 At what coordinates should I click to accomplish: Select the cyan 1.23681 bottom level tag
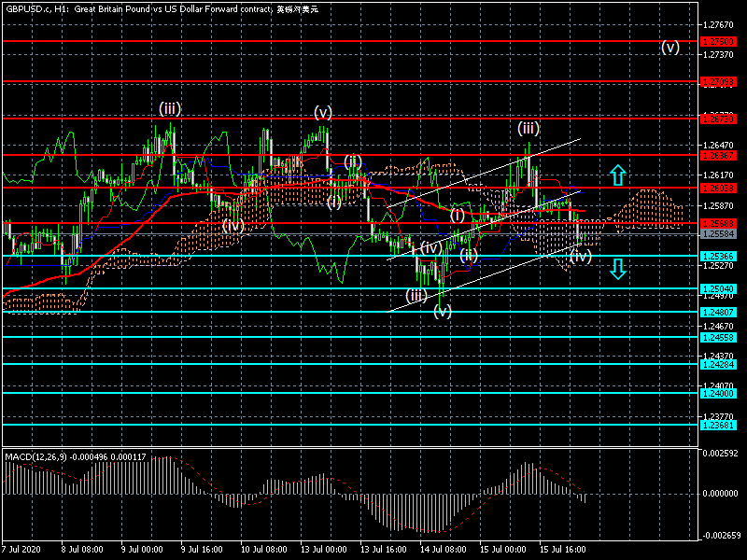point(719,426)
